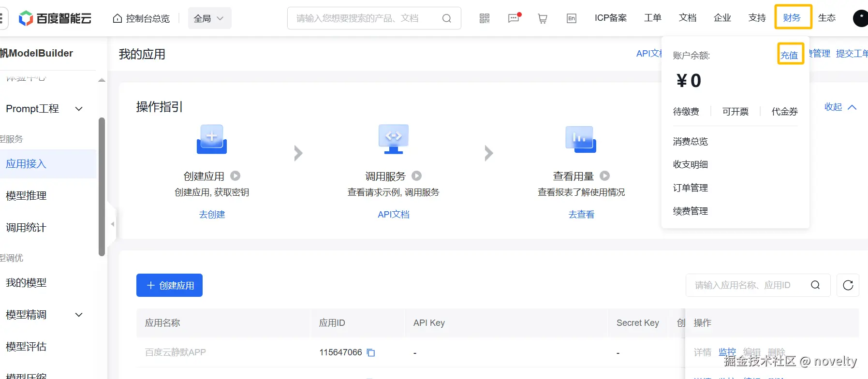Click the app name 百度云静默APP
Screen dimensions: 868x379
[x=176, y=352]
